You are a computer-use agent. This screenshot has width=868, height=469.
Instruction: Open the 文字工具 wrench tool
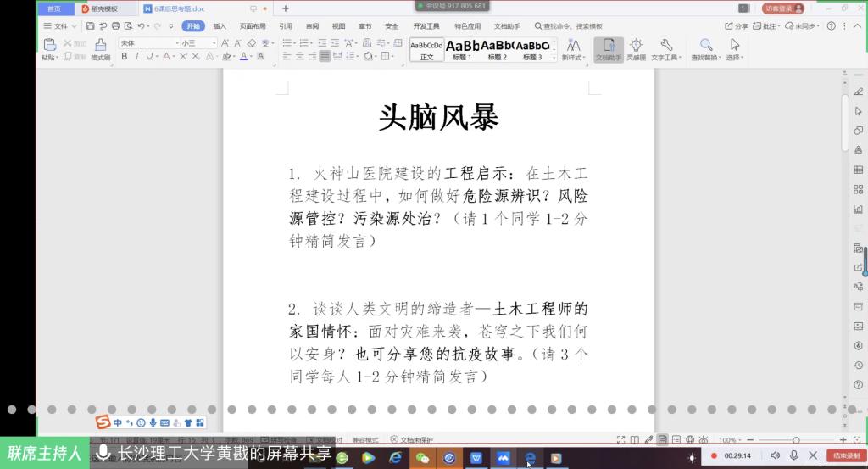pyautogui.click(x=665, y=49)
